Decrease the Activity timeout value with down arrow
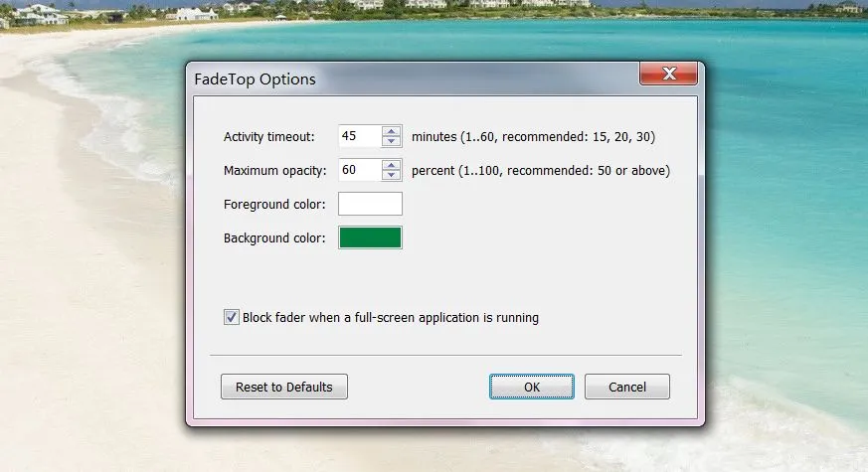The image size is (868, 472). [x=392, y=141]
